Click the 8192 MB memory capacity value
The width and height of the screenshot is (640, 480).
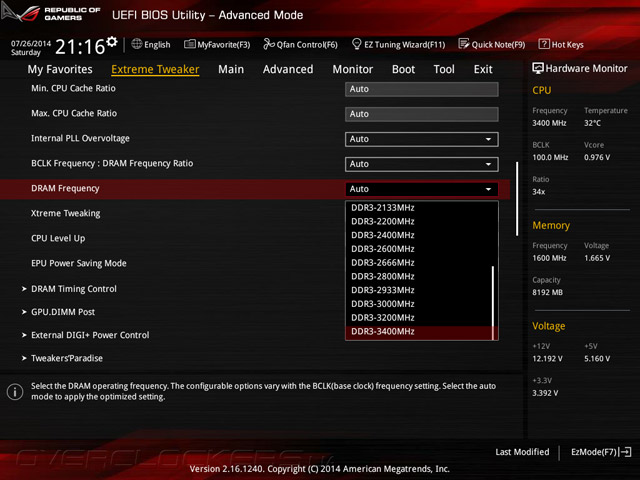point(547,293)
